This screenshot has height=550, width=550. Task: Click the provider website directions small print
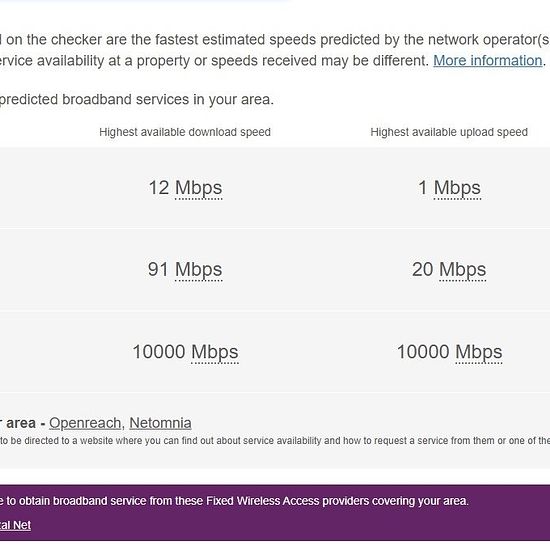click(x=275, y=441)
